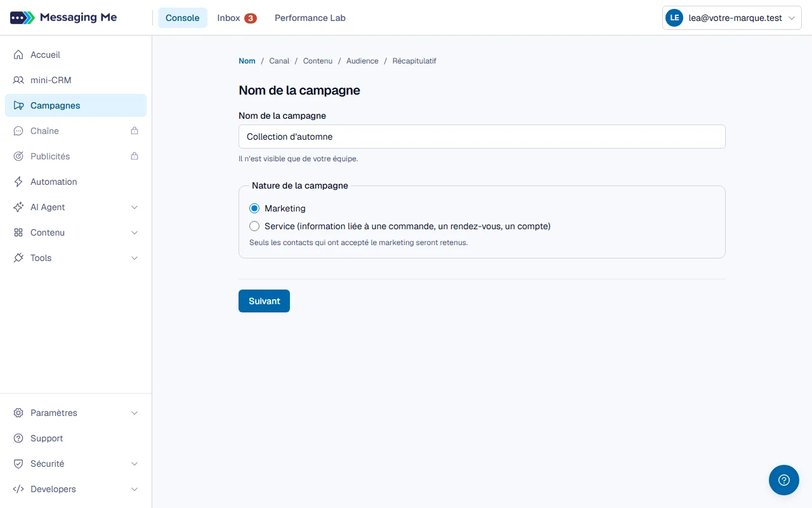
Task: Open the floating help bubble button
Action: pos(784,480)
